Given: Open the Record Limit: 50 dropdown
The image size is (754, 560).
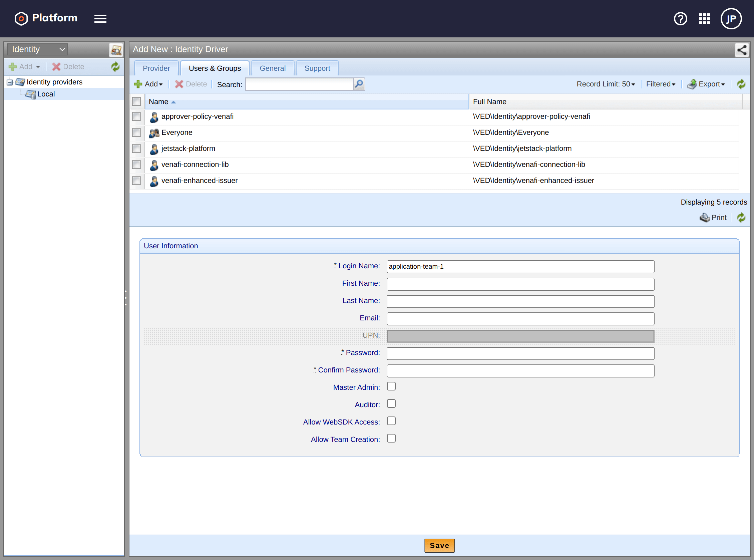Looking at the screenshot, I should tap(606, 84).
